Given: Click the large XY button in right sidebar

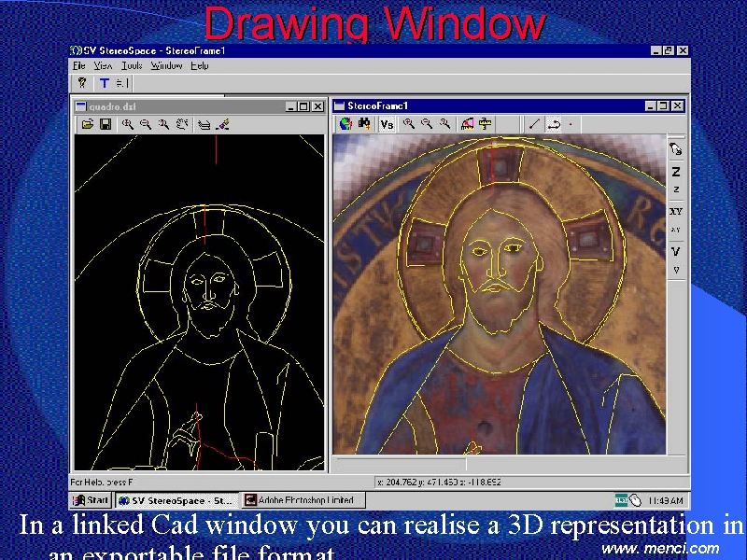Looking at the screenshot, I should 675,211.
